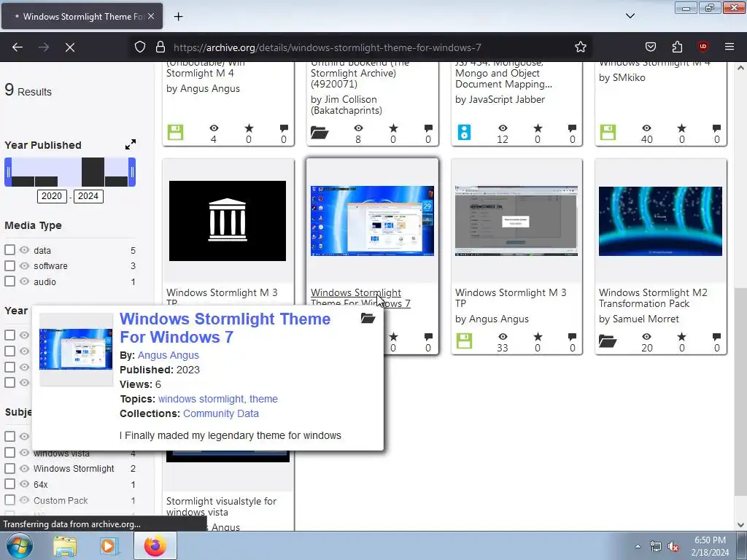Open the Community Data collection link
This screenshot has height=560, width=747.
pyautogui.click(x=221, y=414)
